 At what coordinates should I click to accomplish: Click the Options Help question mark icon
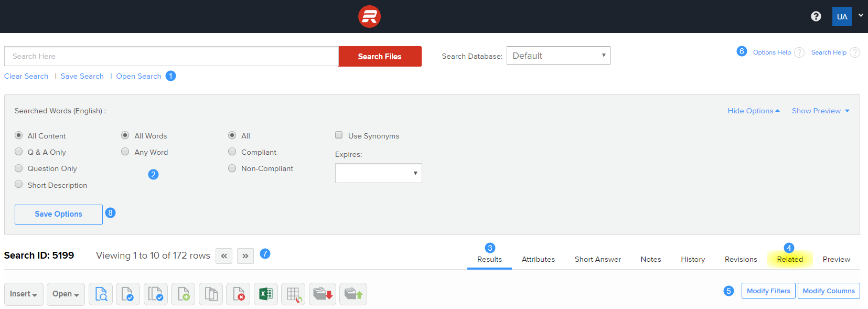tap(799, 52)
